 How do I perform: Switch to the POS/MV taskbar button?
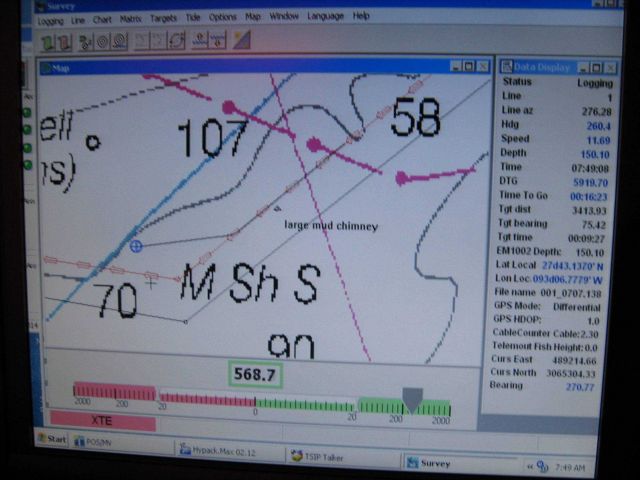click(122, 442)
